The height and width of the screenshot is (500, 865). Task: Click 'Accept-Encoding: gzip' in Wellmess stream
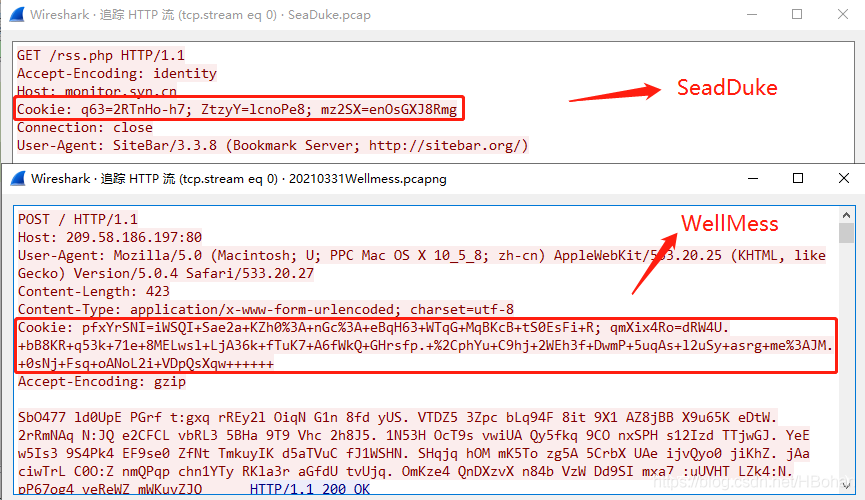click(x=102, y=381)
